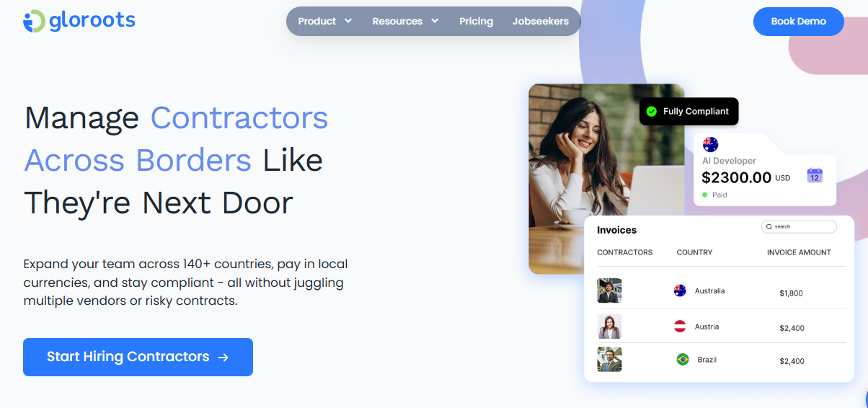Click the green Fully Compliant checkmark icon
Image resolution: width=868 pixels, height=408 pixels.
[x=652, y=111]
